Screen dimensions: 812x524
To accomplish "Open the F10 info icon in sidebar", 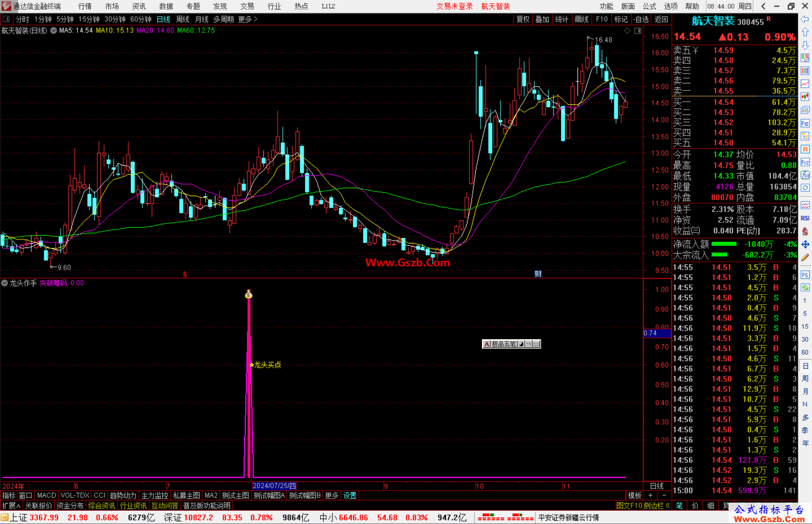I will coord(805,123).
